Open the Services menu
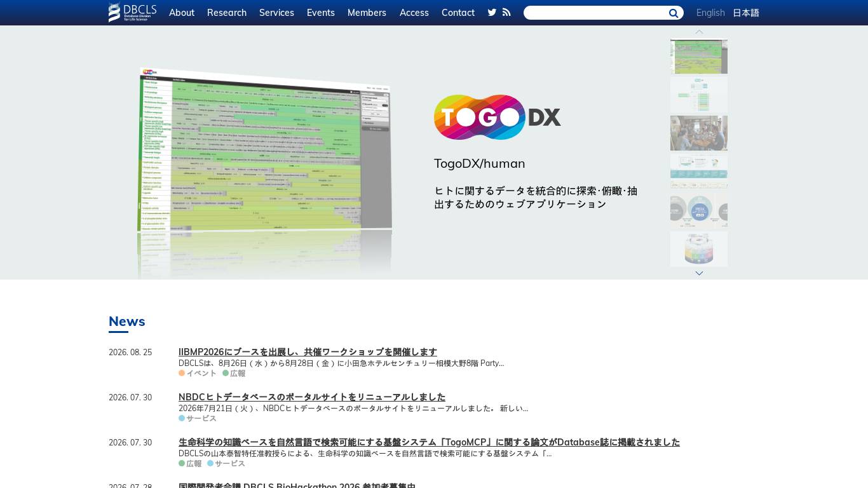The height and width of the screenshot is (488, 868). tap(276, 13)
